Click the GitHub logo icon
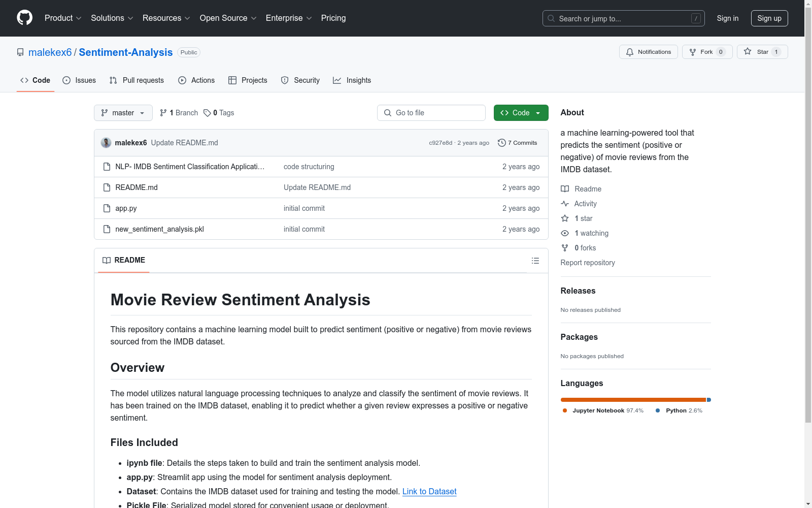Image resolution: width=812 pixels, height=508 pixels. click(24, 18)
